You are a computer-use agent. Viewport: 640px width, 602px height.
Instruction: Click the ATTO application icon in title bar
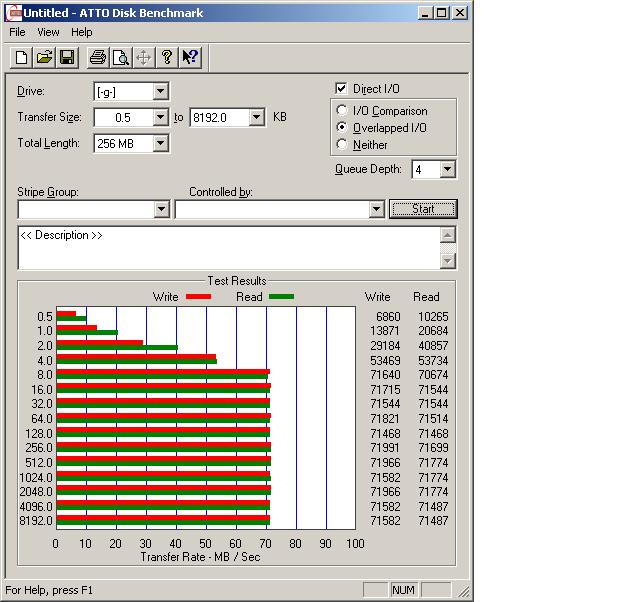[14, 13]
